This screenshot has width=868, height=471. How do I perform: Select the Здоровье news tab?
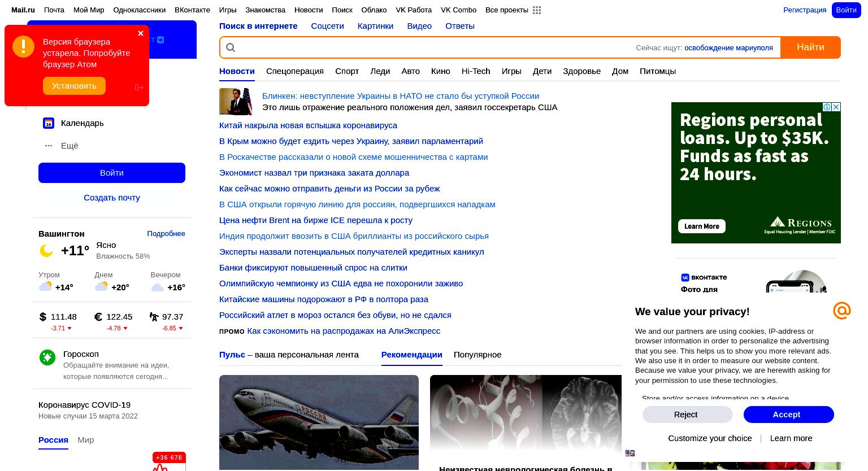[x=581, y=71]
